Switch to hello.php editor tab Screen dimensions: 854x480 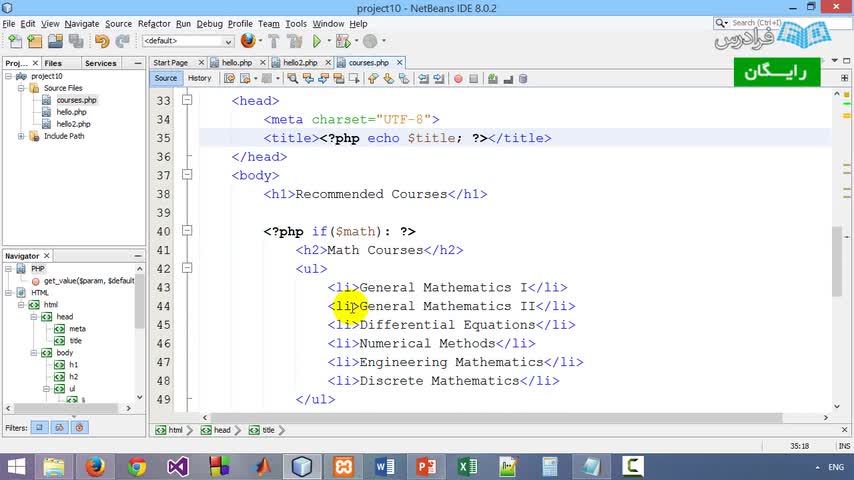[x=237, y=63]
